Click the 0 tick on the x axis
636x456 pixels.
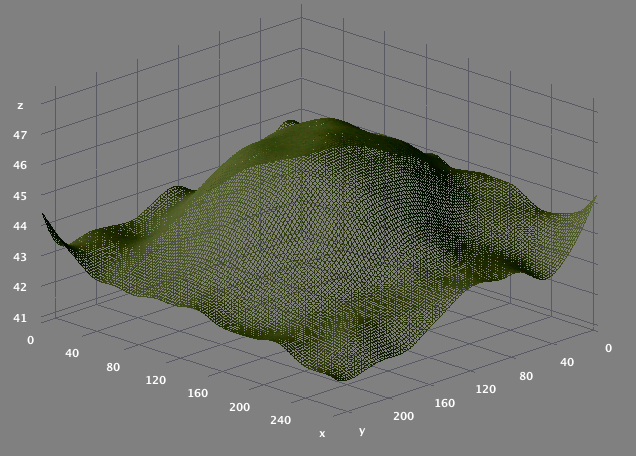pos(30,341)
